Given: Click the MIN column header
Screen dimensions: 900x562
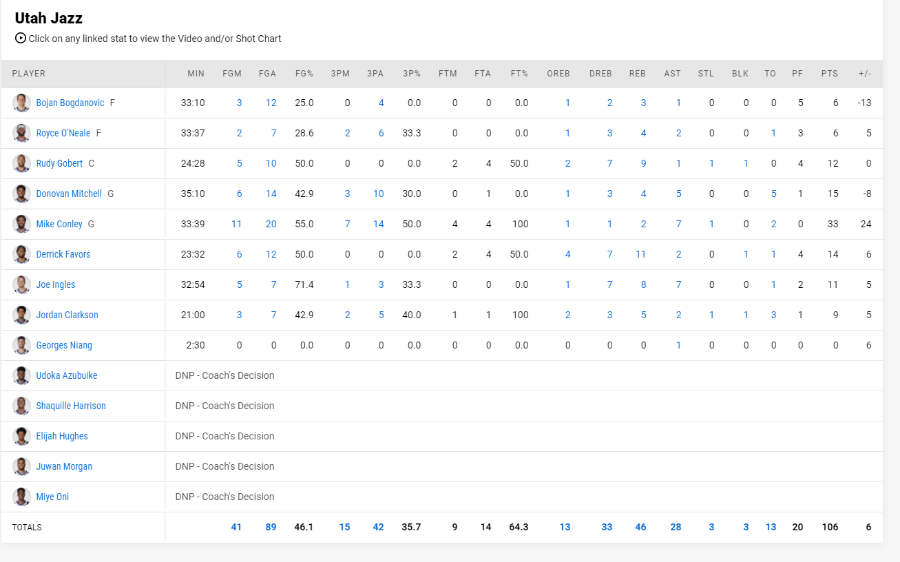Looking at the screenshot, I should point(196,73).
